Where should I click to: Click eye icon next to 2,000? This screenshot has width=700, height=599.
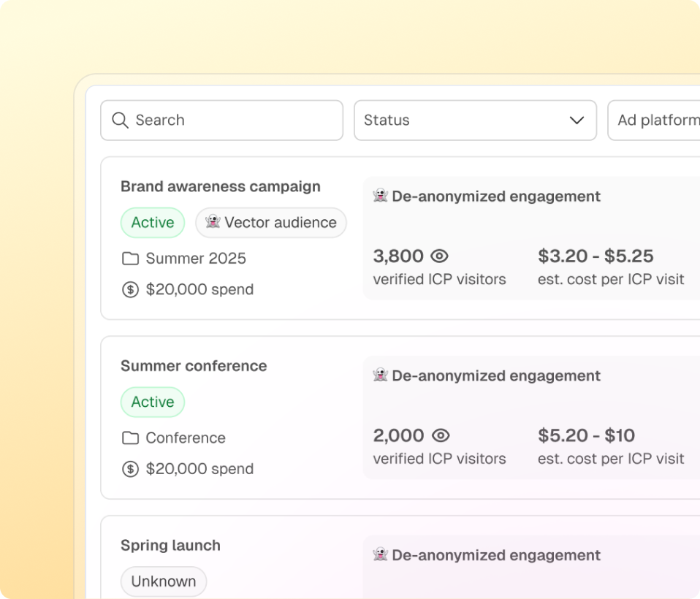pos(441,435)
